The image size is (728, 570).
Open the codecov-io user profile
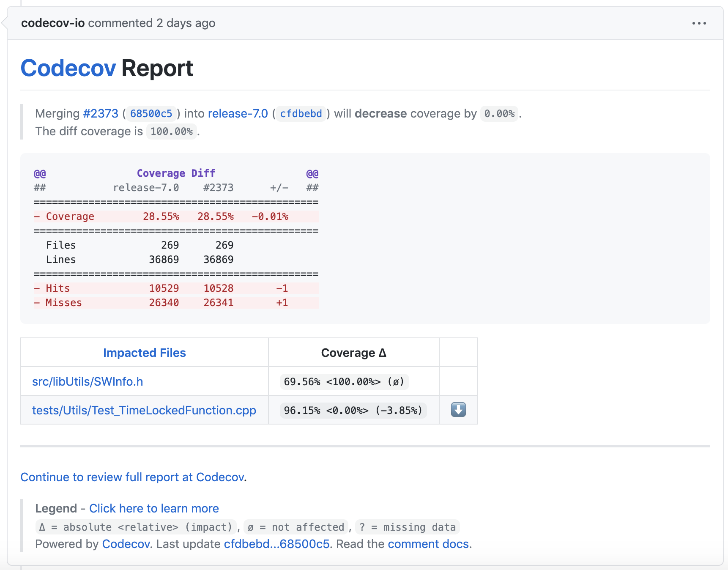click(x=53, y=23)
